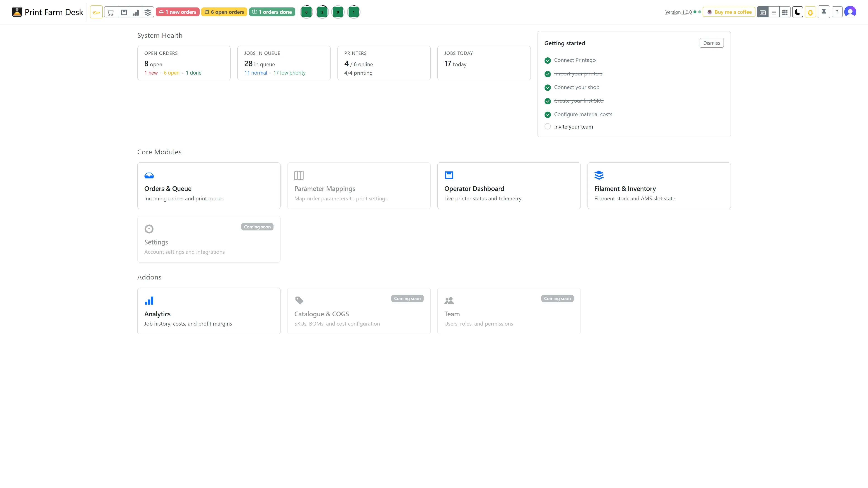Click the Printers health card
868x488 pixels.
tap(384, 63)
